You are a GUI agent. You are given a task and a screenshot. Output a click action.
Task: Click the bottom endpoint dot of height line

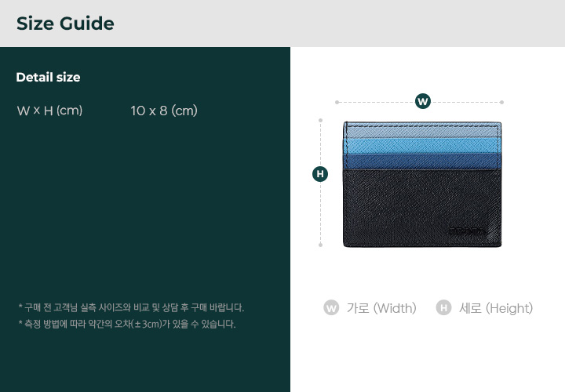[320, 245]
